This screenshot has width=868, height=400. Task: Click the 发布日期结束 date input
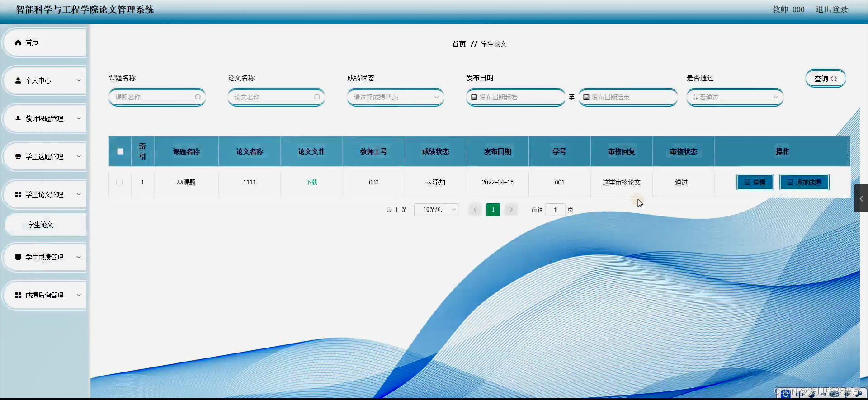tap(628, 97)
